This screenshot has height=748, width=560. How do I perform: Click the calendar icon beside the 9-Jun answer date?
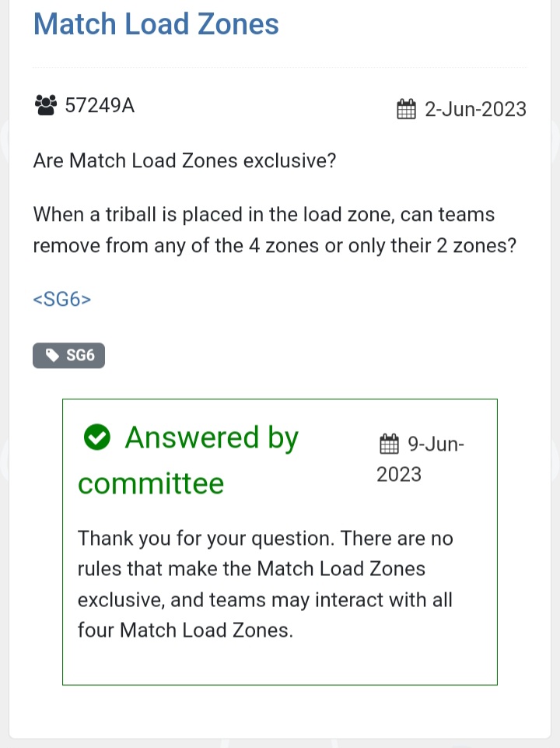point(389,444)
